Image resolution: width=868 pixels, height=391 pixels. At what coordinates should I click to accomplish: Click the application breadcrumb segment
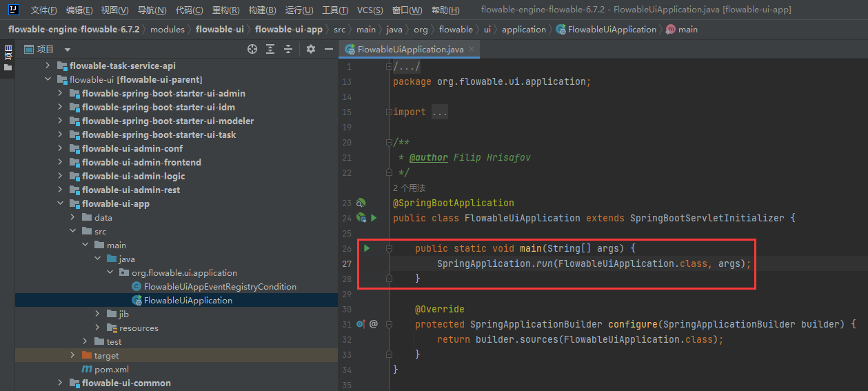pos(524,30)
